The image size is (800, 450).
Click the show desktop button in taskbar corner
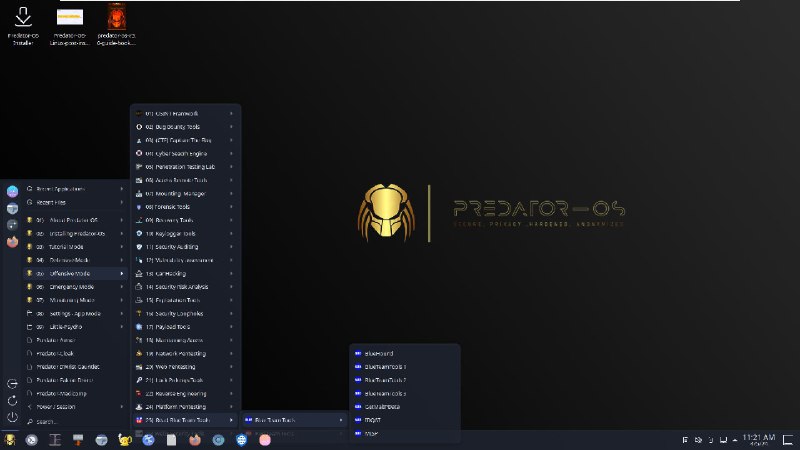click(x=788, y=440)
